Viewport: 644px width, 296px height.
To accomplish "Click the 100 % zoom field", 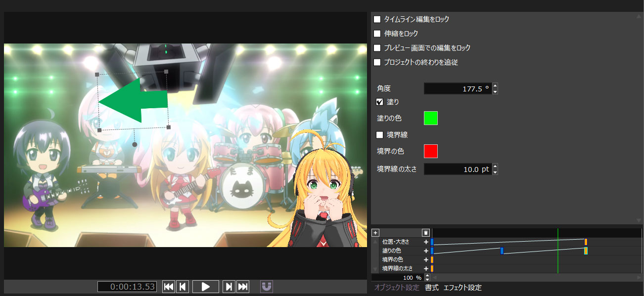I will pyautogui.click(x=397, y=278).
